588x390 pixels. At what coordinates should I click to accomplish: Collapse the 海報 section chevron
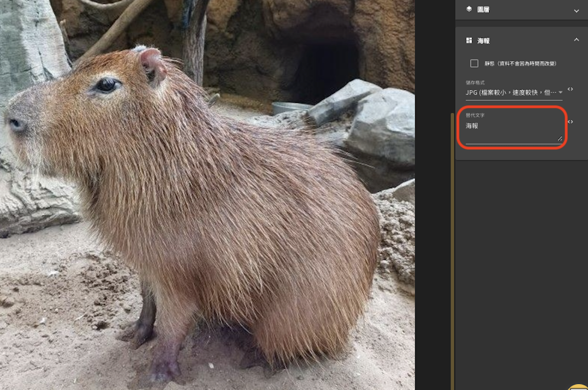tap(577, 40)
